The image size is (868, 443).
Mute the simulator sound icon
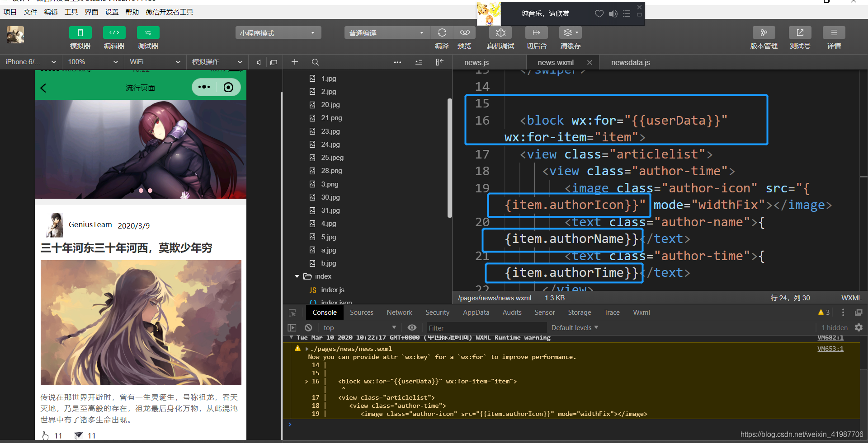click(259, 62)
